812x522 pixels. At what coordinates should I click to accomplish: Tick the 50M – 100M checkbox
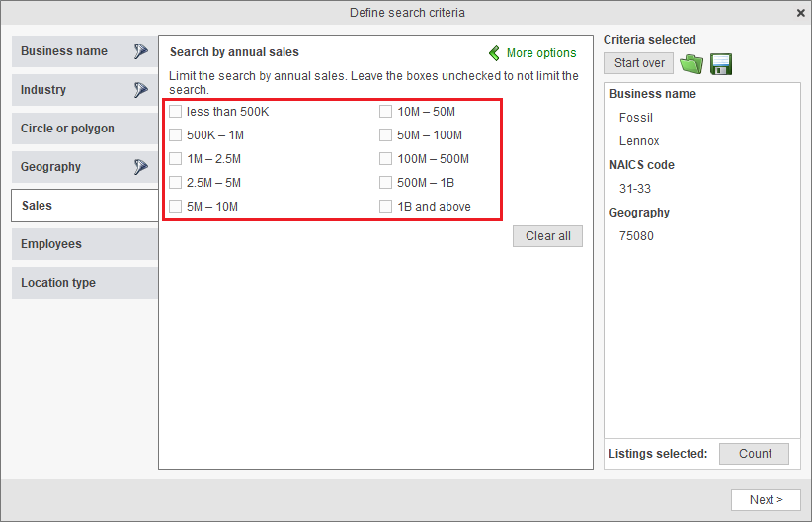tap(386, 135)
